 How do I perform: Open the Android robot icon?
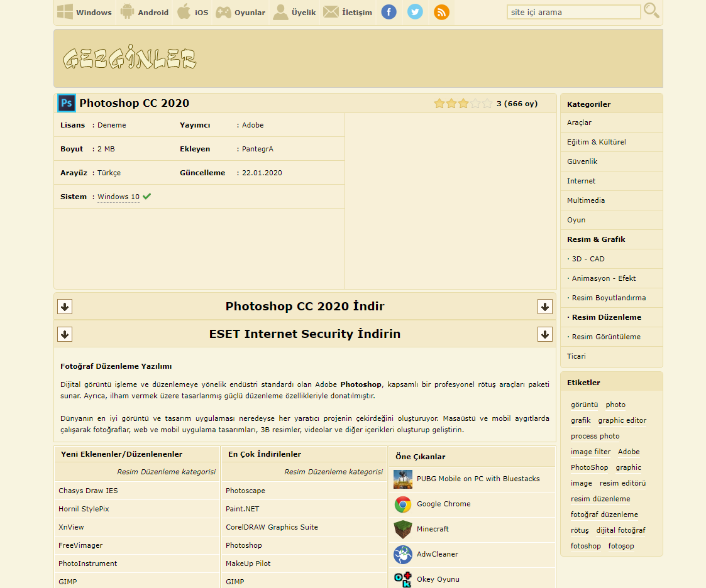tap(128, 12)
